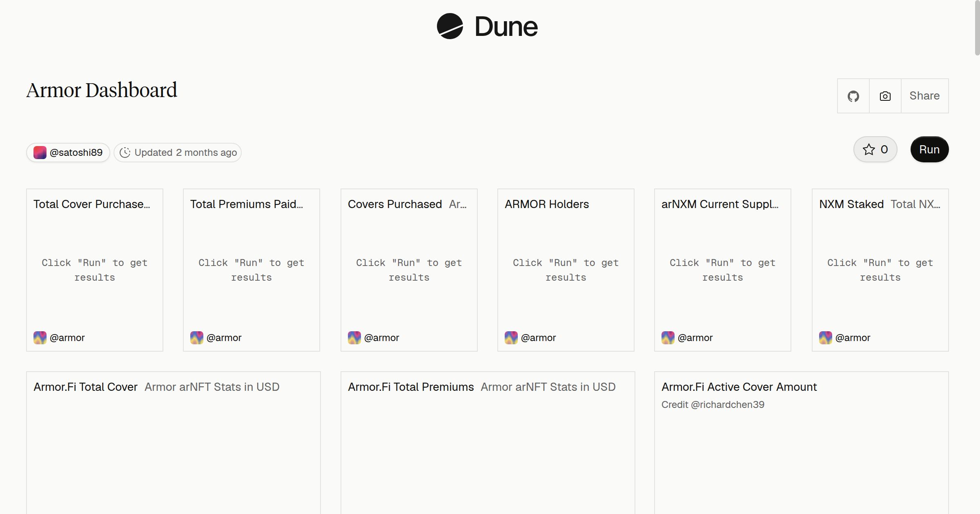Click the Armor Dashboard title
The height and width of the screenshot is (514, 980).
(102, 90)
